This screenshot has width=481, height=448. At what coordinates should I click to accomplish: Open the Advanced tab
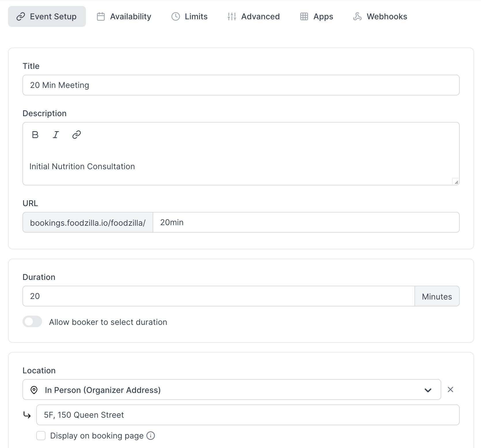pyautogui.click(x=253, y=16)
